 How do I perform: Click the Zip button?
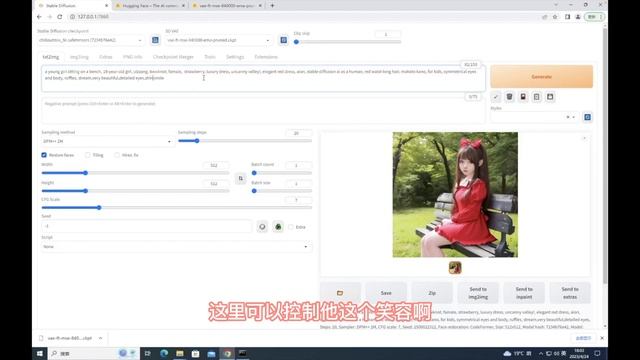pyautogui.click(x=432, y=293)
